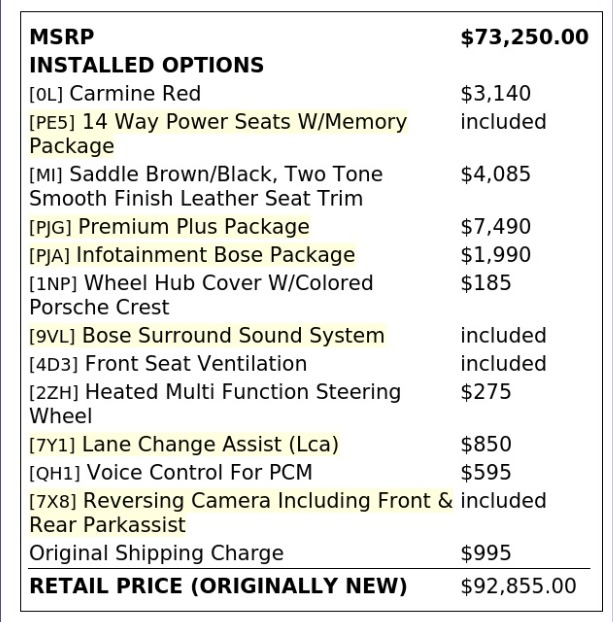
Task: Click the [PJG] option code
Action: click(51, 228)
